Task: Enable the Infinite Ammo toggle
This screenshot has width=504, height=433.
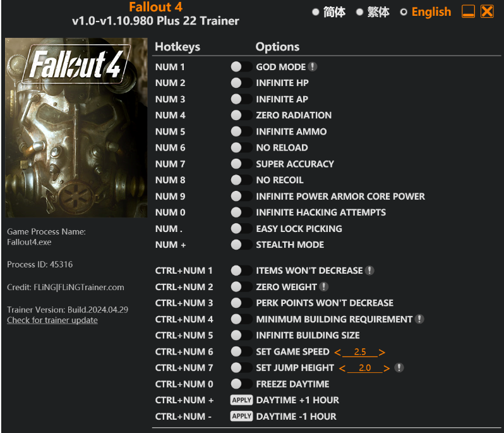Action: pyautogui.click(x=241, y=131)
